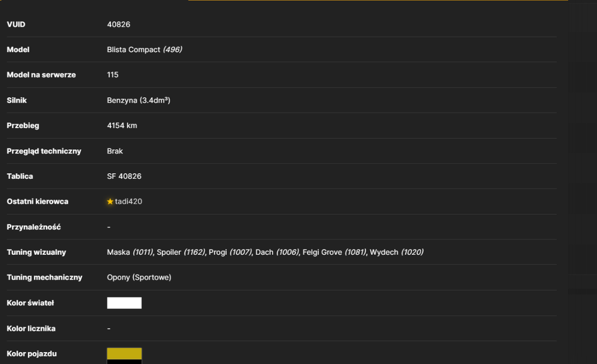Select the server model value 115
597x364 pixels.
pyautogui.click(x=113, y=75)
